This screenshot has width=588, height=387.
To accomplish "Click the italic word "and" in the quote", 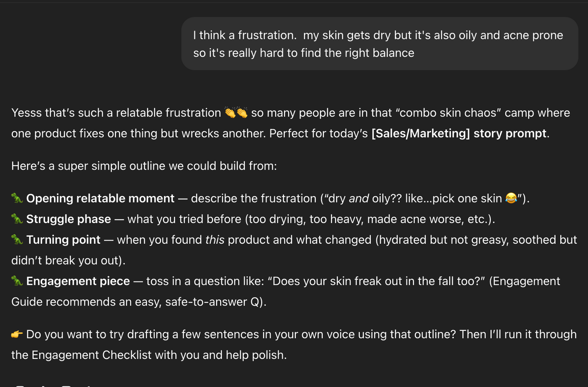I will 358,198.
